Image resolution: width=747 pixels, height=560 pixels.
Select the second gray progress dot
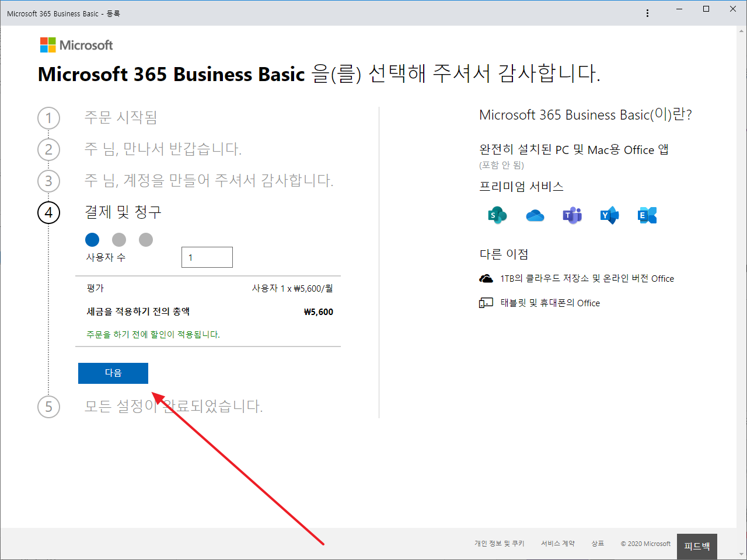coord(119,240)
